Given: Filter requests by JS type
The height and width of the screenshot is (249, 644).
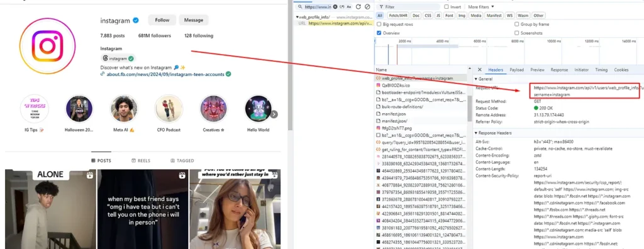Looking at the screenshot, I should pyautogui.click(x=438, y=16).
